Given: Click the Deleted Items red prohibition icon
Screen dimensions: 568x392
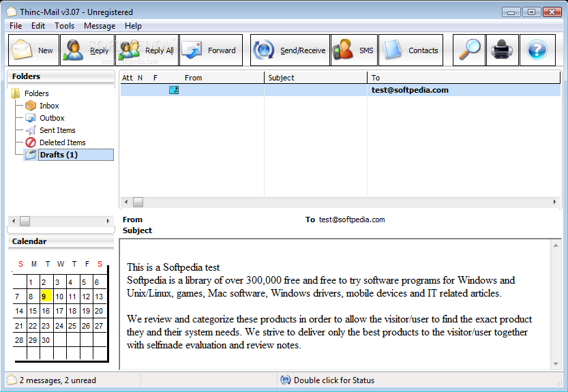Looking at the screenshot, I should pos(31,142).
